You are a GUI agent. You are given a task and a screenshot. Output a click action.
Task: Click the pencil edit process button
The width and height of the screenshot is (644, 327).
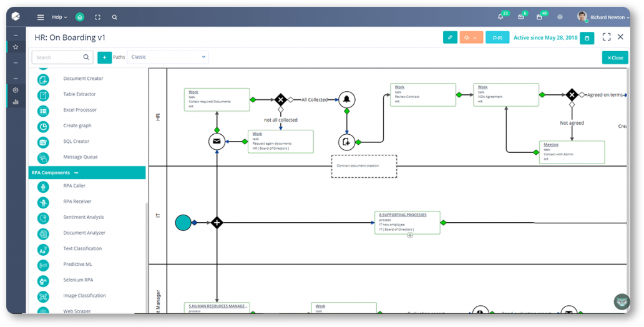(450, 37)
